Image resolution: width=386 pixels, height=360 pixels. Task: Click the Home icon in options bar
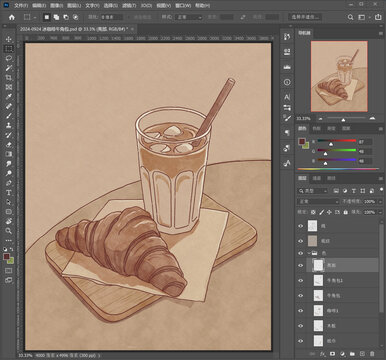click(x=12, y=17)
